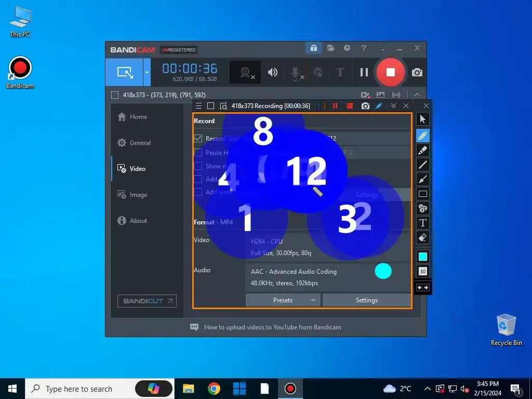
Task: Open the recording bar hamburger menu
Action: tap(199, 106)
